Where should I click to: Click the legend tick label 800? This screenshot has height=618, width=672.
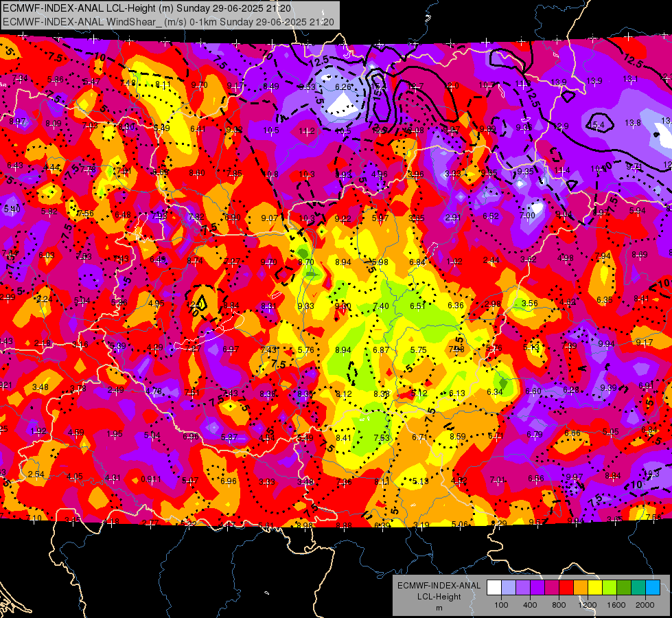559,605
